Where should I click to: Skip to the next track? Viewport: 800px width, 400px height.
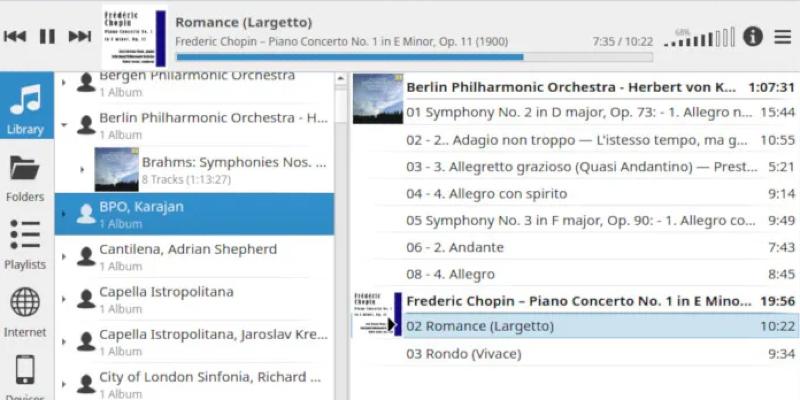tap(79, 37)
